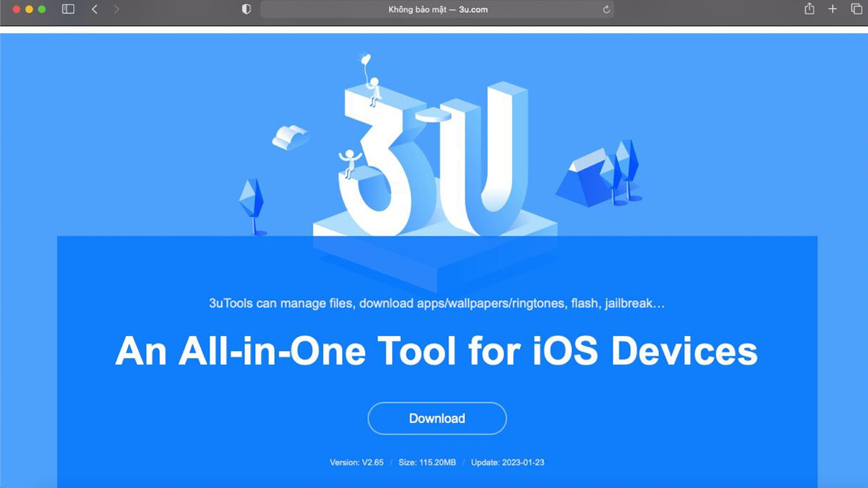Show tab overview icon
This screenshot has height=488, width=868.
coord(856,9)
